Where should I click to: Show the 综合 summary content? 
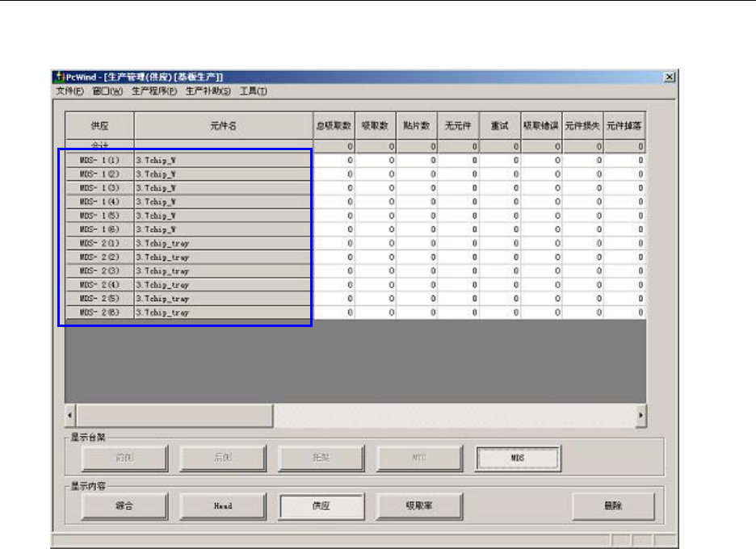125,506
